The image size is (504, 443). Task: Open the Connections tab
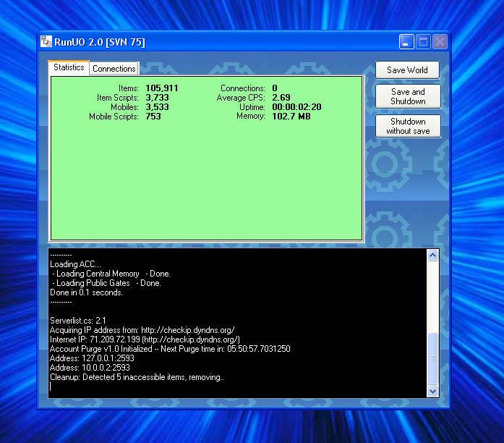114,69
